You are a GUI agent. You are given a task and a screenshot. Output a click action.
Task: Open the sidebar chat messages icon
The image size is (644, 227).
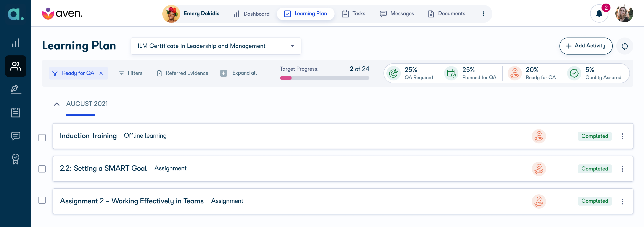point(15,136)
